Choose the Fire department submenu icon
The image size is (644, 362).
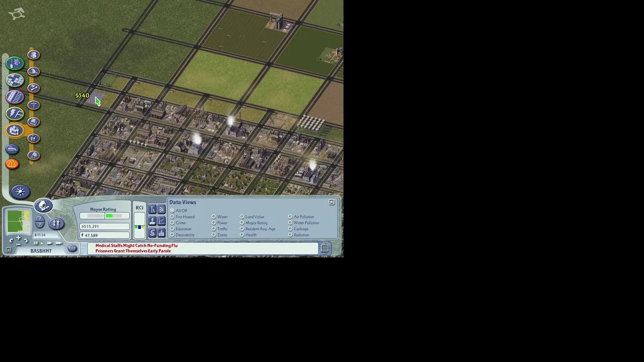pos(34,71)
